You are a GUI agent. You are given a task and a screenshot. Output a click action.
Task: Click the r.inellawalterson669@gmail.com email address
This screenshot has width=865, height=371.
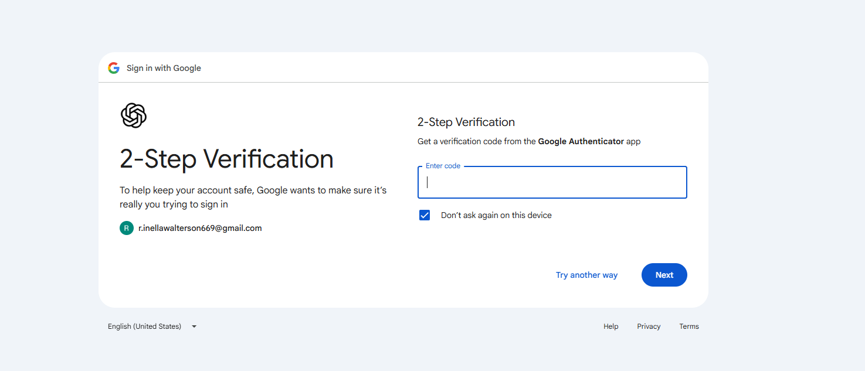[x=200, y=228]
